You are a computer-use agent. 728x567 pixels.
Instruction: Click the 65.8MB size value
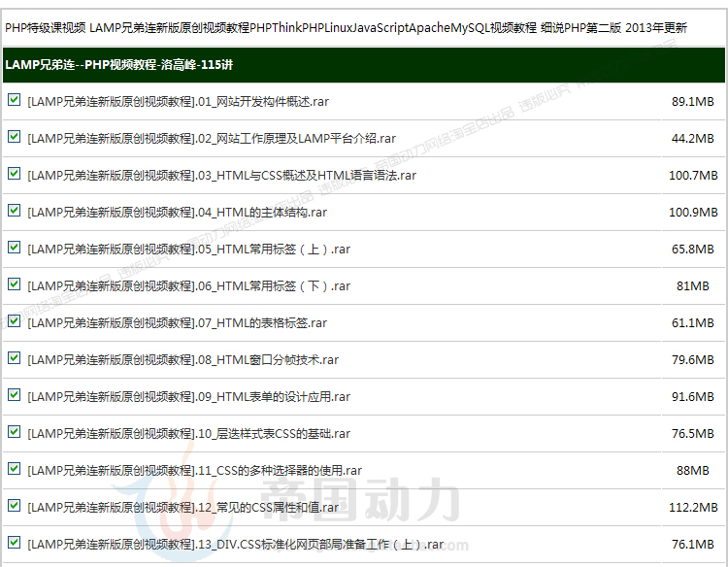click(x=693, y=250)
